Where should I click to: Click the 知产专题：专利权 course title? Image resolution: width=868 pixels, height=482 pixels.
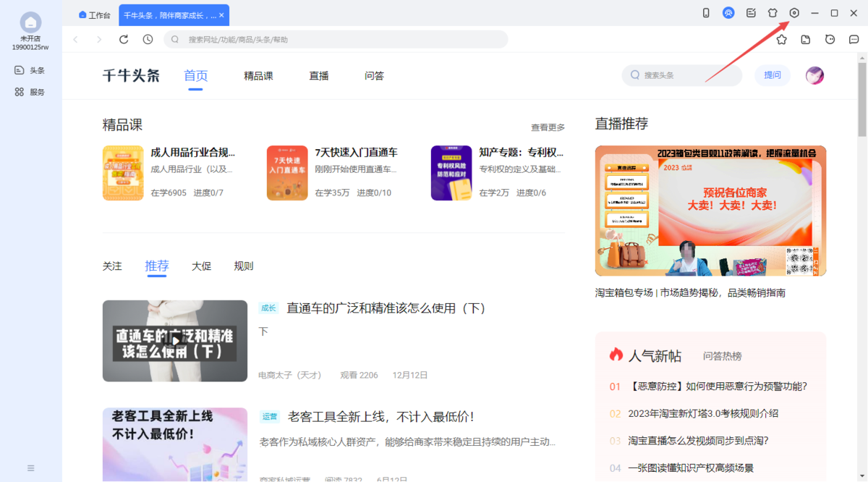click(521, 153)
